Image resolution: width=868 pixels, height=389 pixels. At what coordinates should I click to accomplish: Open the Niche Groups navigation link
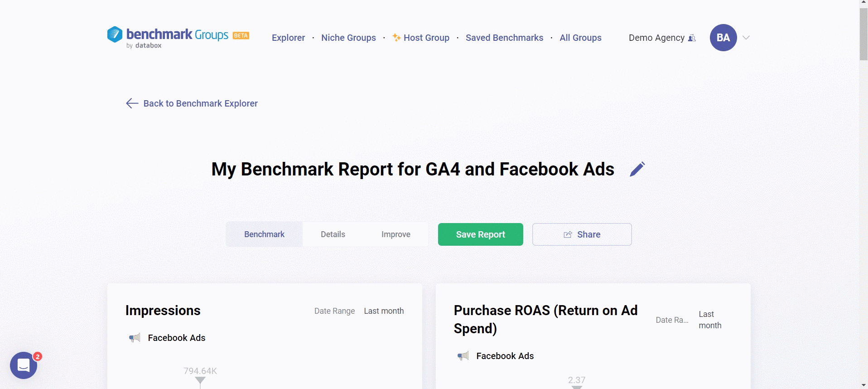pyautogui.click(x=348, y=38)
